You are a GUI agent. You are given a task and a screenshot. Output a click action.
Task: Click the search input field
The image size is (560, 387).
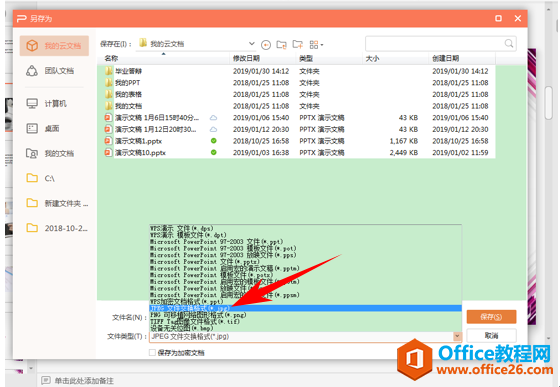click(434, 44)
